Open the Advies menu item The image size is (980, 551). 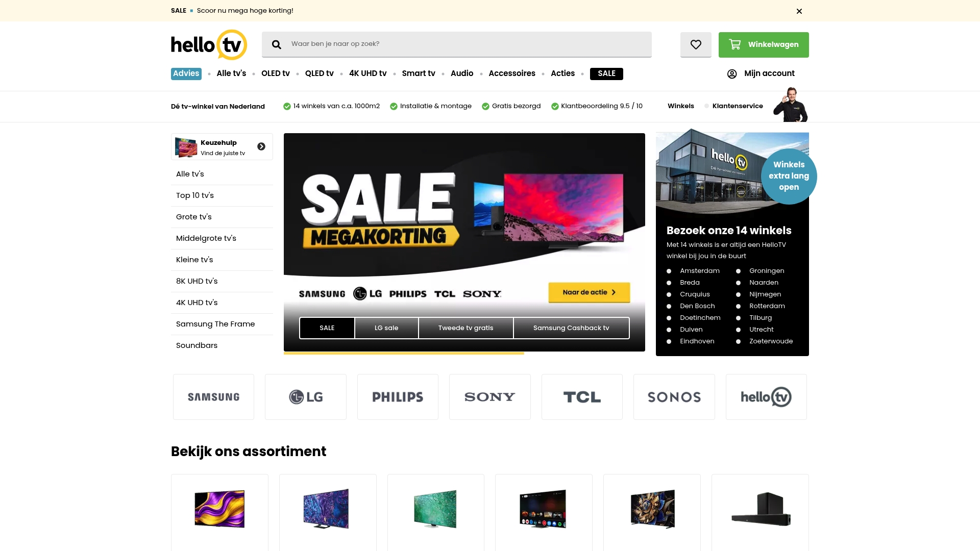tap(186, 73)
